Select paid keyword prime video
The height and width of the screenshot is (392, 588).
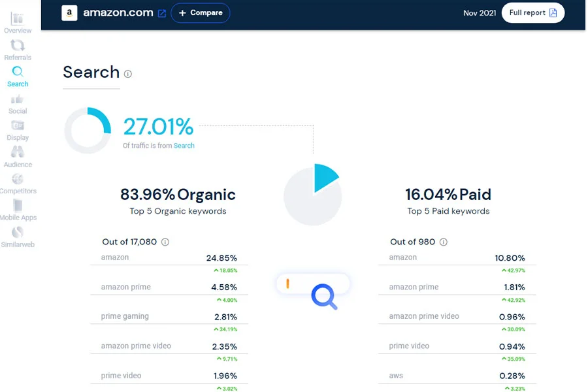point(457,346)
